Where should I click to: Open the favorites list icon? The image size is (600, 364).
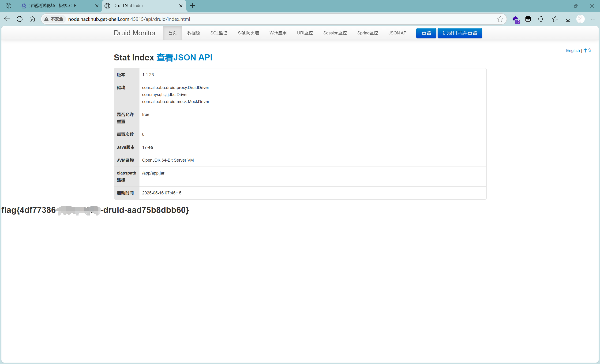pos(555,19)
